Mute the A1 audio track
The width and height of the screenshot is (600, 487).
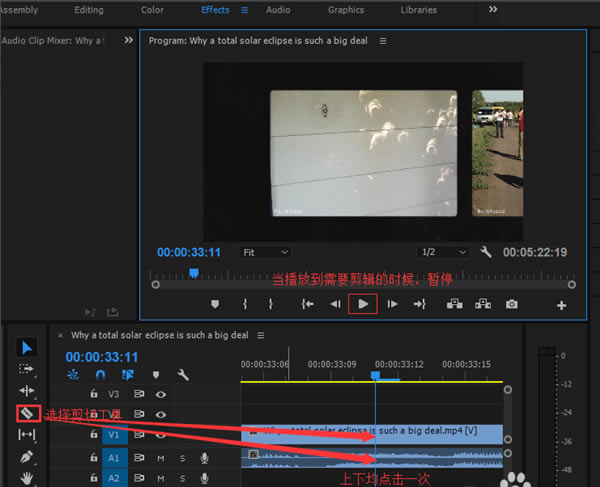coord(160,458)
